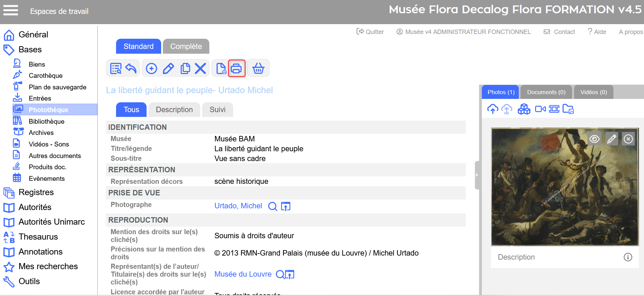This screenshot has height=296, width=644.
Task: Delete record with the X icon
Action: pos(201,68)
